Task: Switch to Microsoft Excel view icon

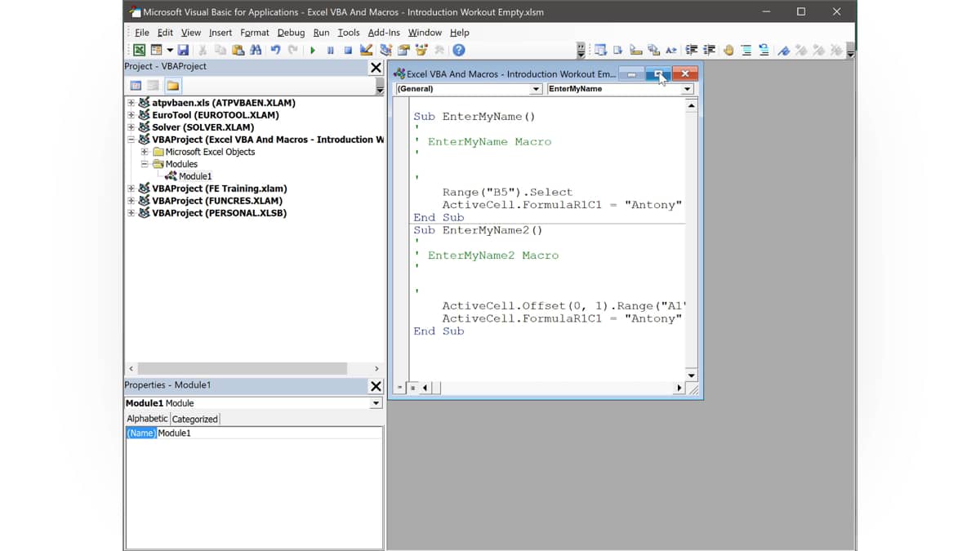Action: pos(140,50)
